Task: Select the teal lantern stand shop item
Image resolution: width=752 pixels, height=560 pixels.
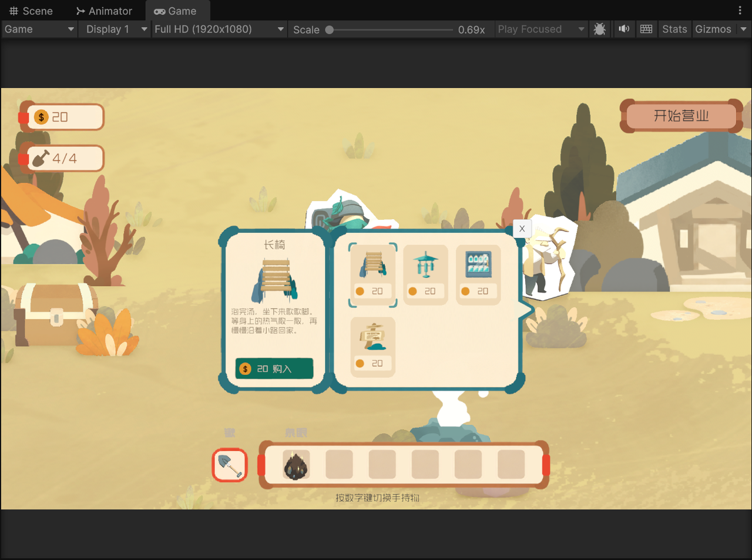Action: click(x=426, y=274)
